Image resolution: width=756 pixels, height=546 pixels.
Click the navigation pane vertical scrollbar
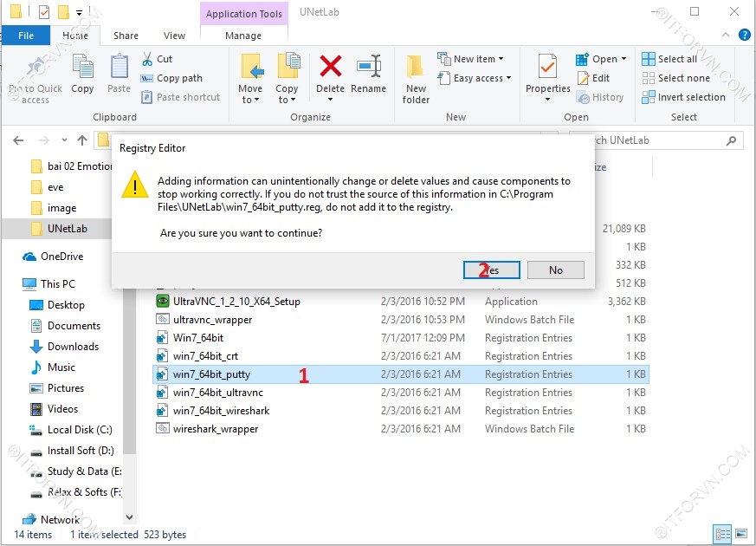[129, 347]
